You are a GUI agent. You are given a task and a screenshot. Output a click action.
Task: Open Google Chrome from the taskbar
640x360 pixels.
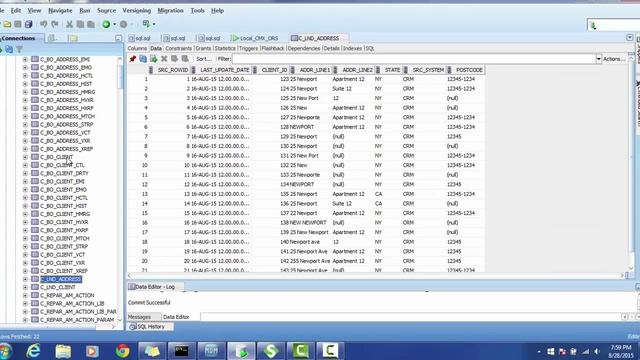tap(122, 351)
